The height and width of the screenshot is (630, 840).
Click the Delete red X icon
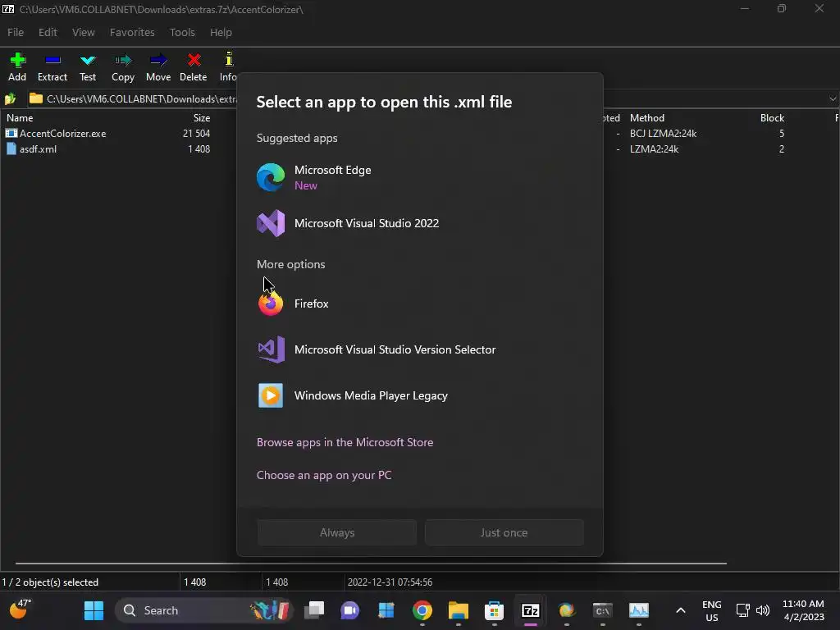[x=194, y=67]
